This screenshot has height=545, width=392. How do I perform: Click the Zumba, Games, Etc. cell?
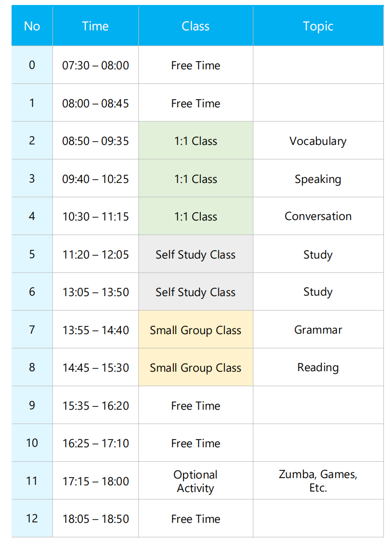point(318,481)
